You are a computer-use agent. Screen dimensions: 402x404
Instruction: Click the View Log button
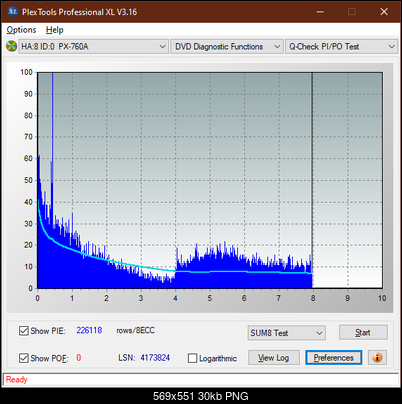[x=274, y=358]
